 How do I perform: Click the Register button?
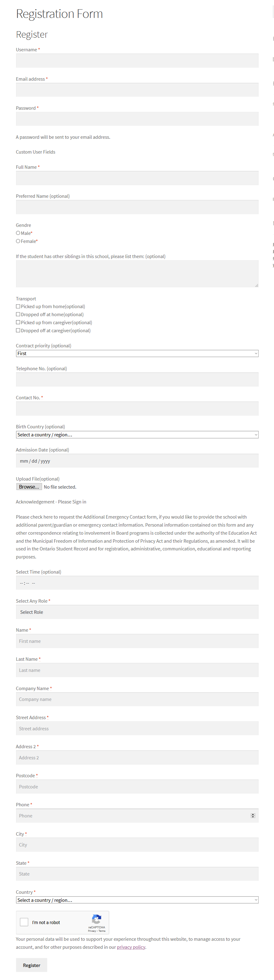(x=31, y=965)
